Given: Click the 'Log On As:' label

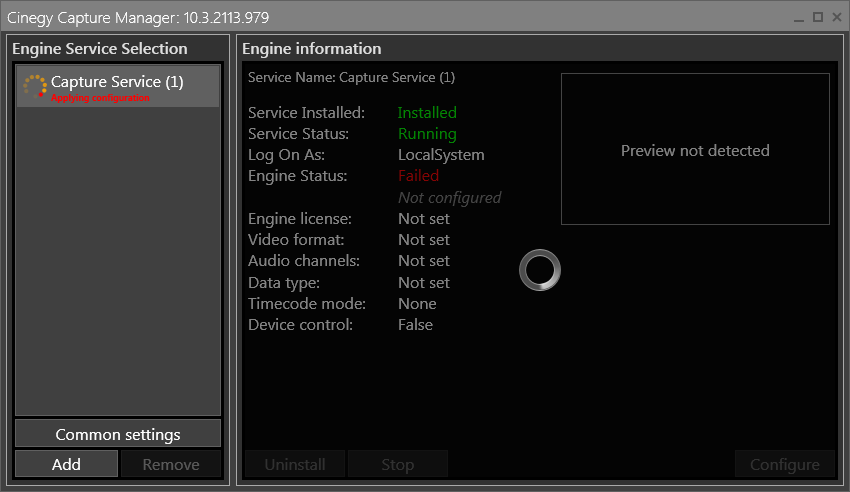Looking at the screenshot, I should (x=286, y=155).
